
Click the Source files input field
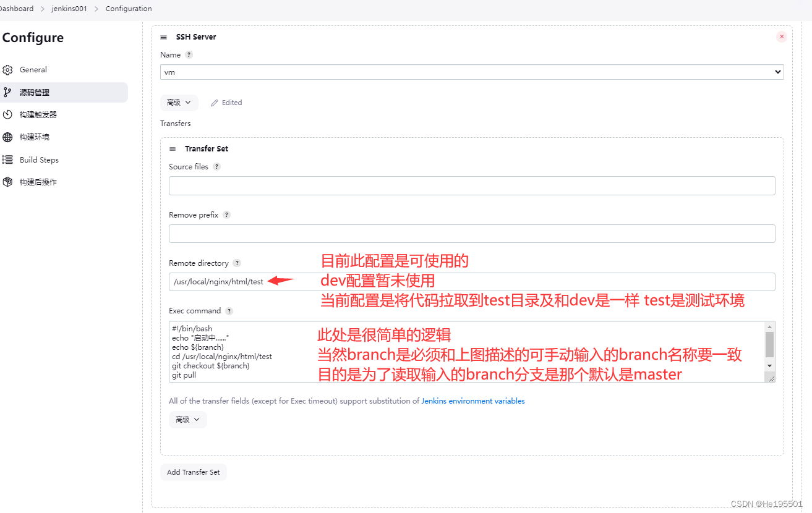[x=472, y=185]
